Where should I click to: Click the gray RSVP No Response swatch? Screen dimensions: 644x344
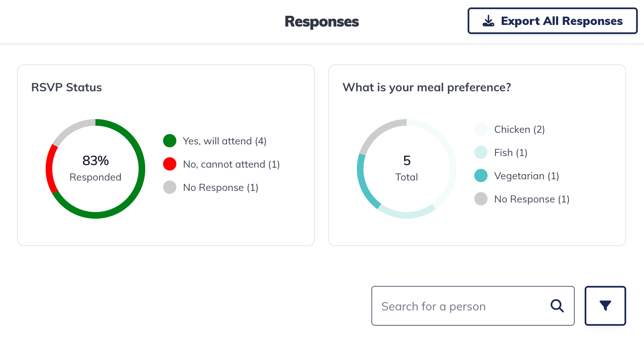(170, 188)
